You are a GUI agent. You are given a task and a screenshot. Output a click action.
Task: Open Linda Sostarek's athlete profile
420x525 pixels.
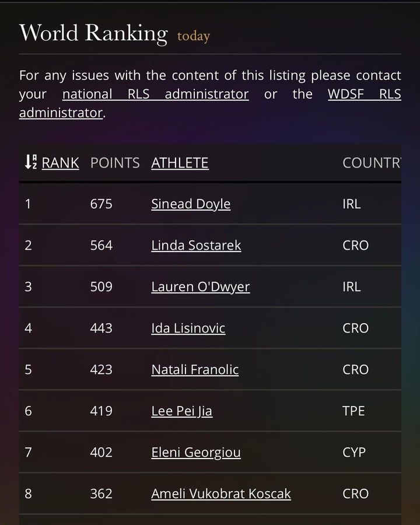(196, 246)
